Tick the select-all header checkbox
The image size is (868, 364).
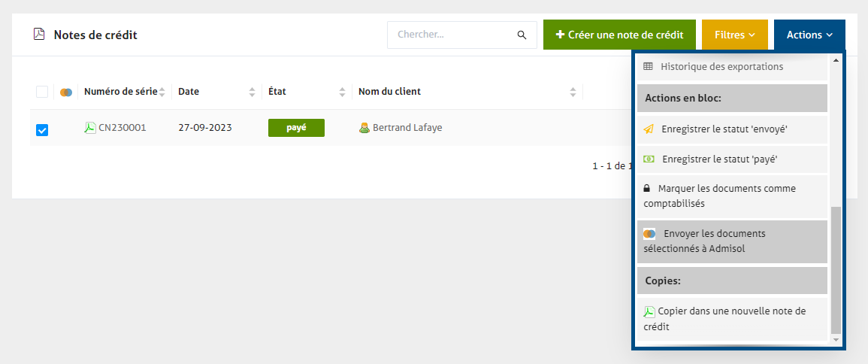(x=42, y=92)
